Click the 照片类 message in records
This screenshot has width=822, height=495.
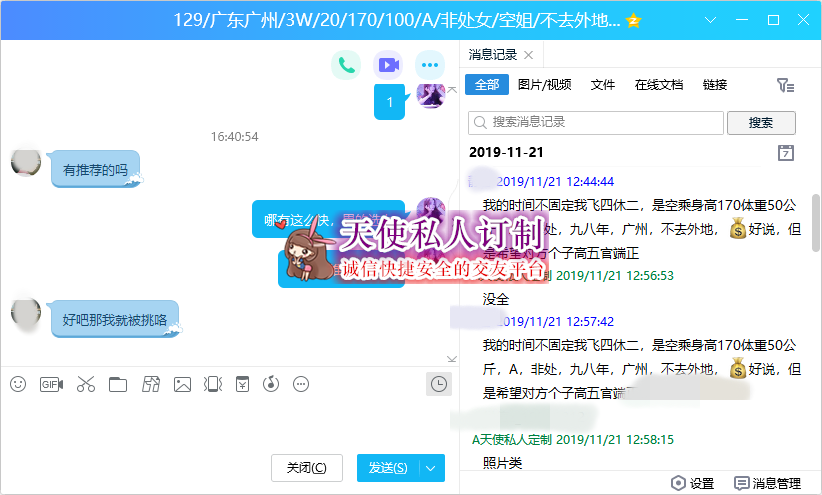pyautogui.click(x=502, y=463)
